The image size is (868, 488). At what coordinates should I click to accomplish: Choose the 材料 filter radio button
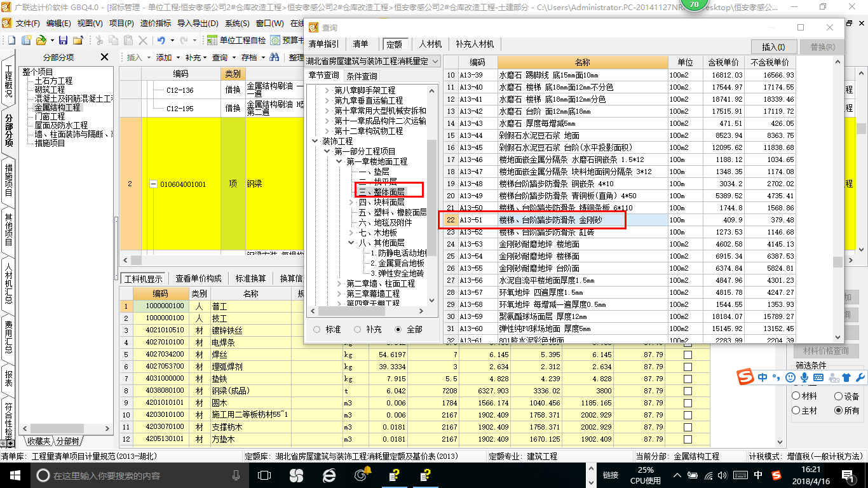[796, 396]
